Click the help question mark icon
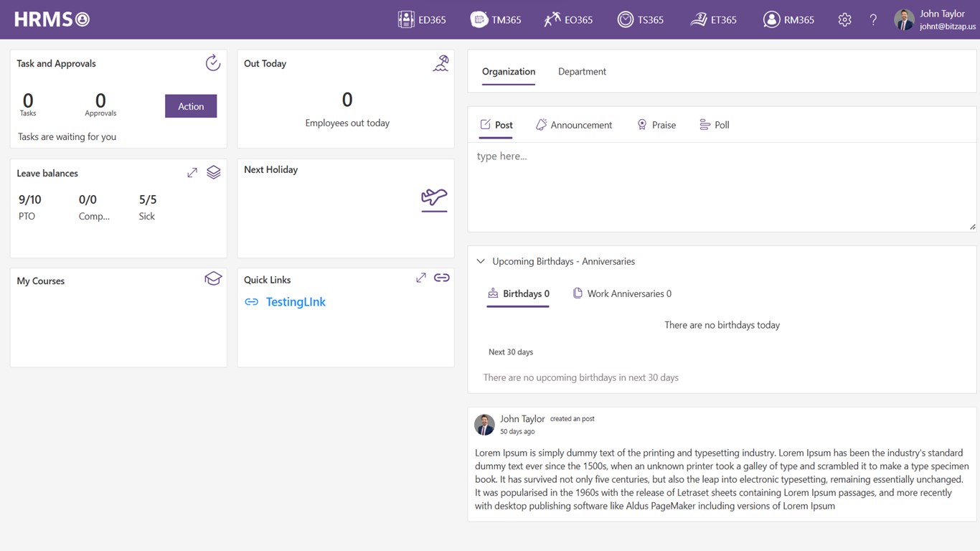 coord(873,20)
